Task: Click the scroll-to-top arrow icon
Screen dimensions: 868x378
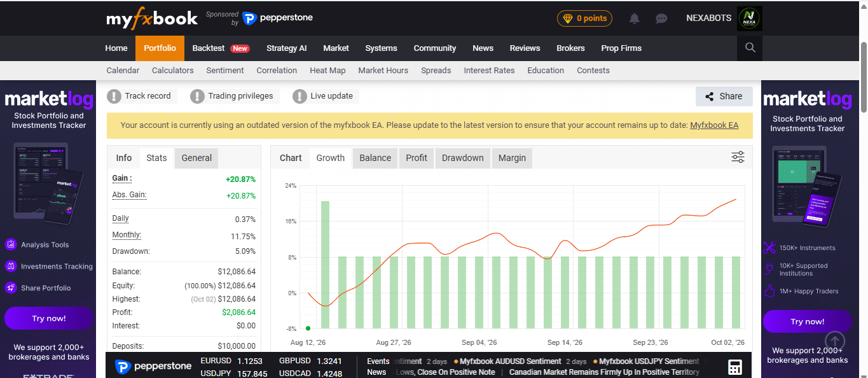Action: [x=835, y=340]
